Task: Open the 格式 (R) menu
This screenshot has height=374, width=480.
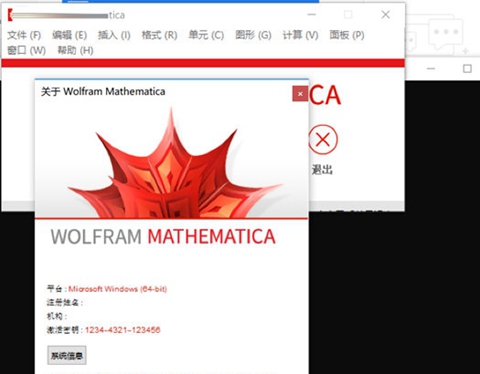Action: (x=159, y=35)
